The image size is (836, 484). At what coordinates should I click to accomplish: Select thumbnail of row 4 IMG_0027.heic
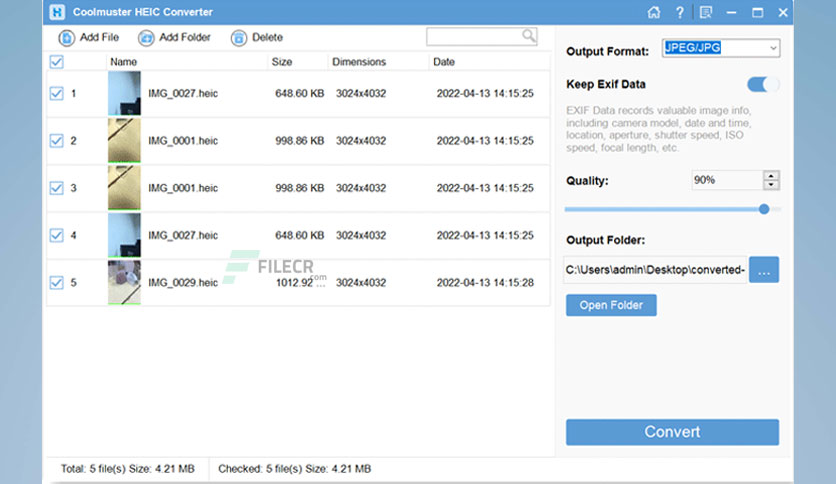click(124, 235)
